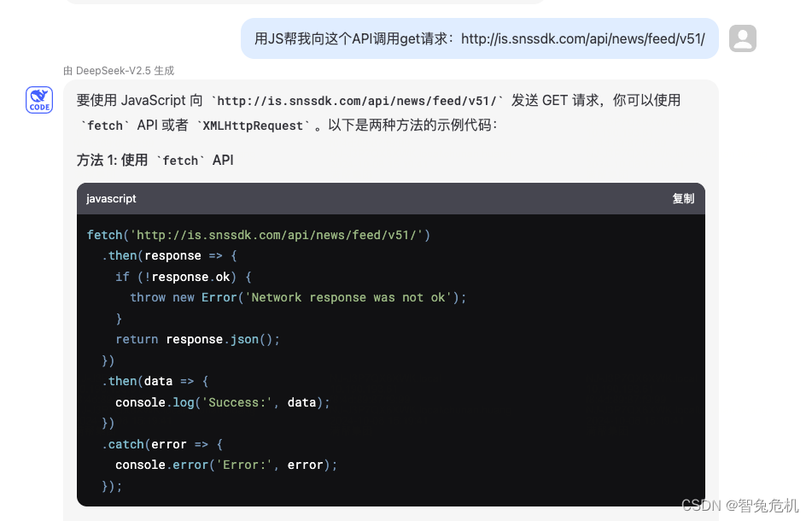812x521 pixels.
Task: Click the user message bubble with API URL
Action: (x=480, y=38)
